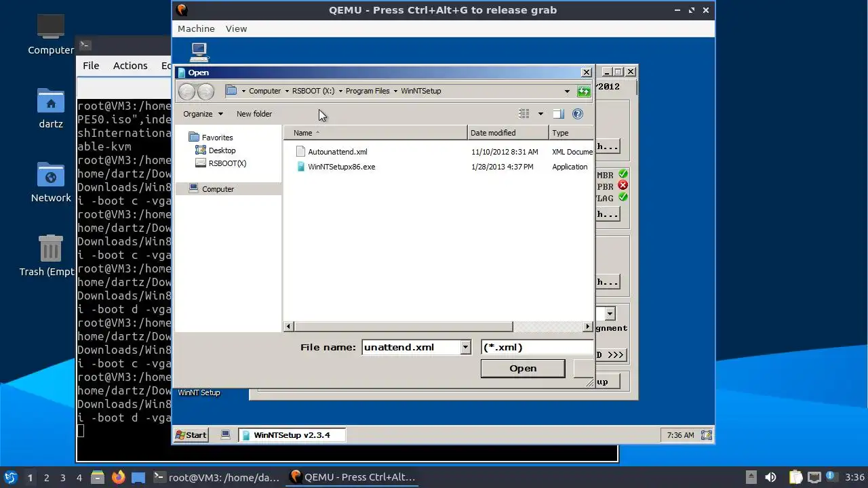Open the QEMU Machine menu
Image resolution: width=868 pixels, height=488 pixels.
tap(196, 28)
